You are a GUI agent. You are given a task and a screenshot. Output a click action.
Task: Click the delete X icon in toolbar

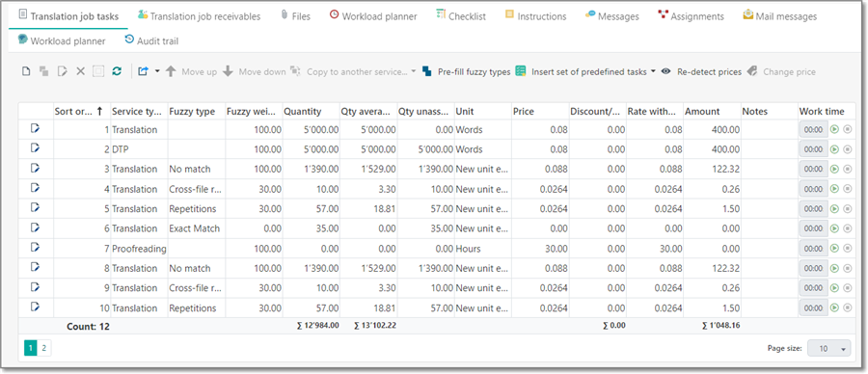(80, 71)
